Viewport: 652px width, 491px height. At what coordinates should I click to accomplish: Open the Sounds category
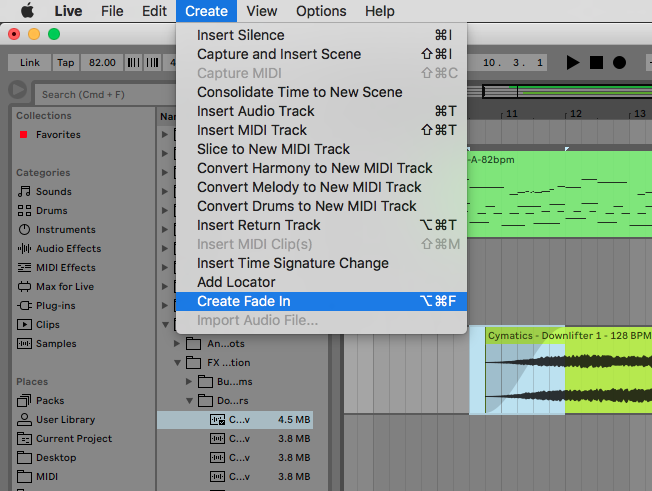[54, 192]
